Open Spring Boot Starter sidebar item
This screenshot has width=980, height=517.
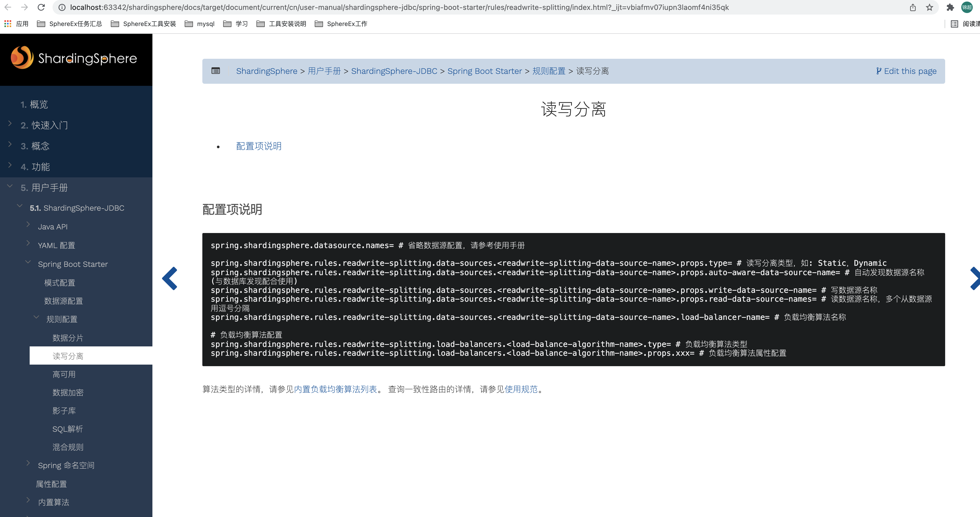[73, 264]
